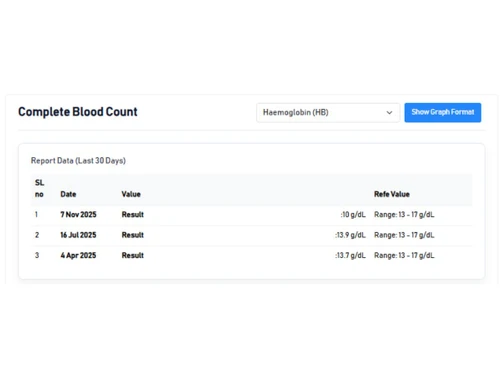Viewport: 500px width, 375px height.
Task: Click 'Result' label in the 4 Apr 2025 row
Action: pyautogui.click(x=133, y=255)
